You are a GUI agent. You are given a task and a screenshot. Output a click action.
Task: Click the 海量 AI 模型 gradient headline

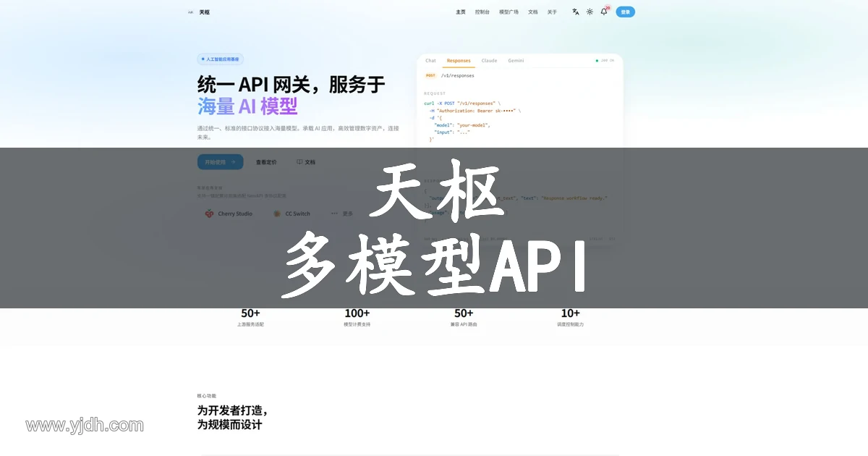pos(247,106)
